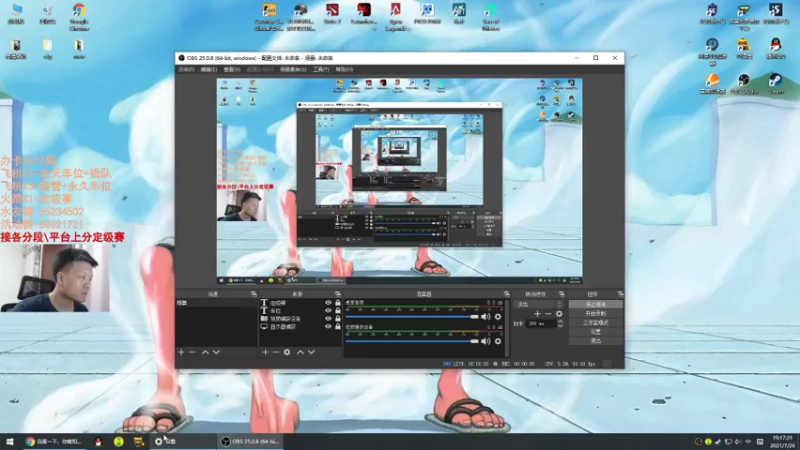Move the selected scene up
Image resolution: width=800 pixels, height=450 pixels.
[205, 352]
